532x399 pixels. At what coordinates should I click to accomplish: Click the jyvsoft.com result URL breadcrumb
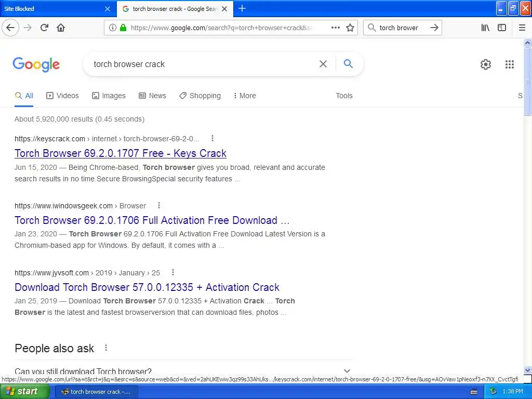tap(87, 273)
